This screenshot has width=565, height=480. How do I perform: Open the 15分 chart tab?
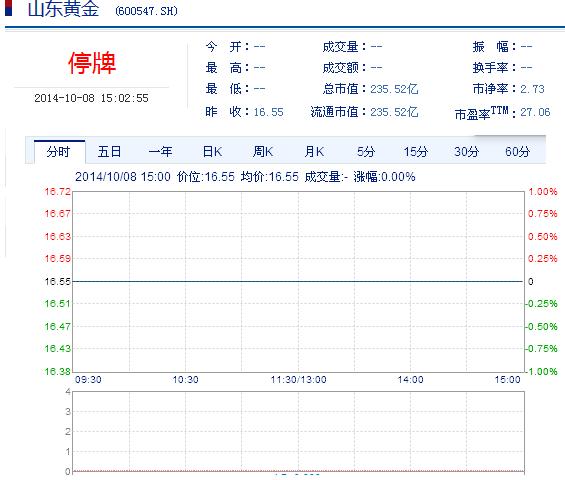pyautogui.click(x=416, y=152)
